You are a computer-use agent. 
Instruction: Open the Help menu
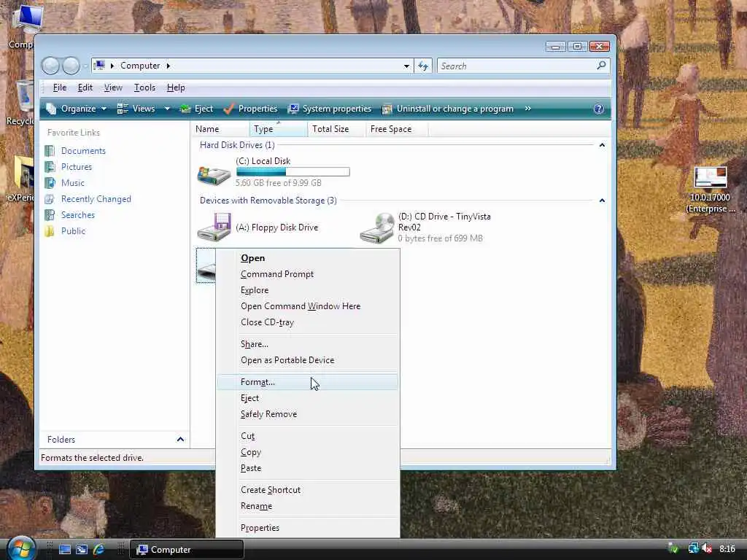pyautogui.click(x=176, y=87)
